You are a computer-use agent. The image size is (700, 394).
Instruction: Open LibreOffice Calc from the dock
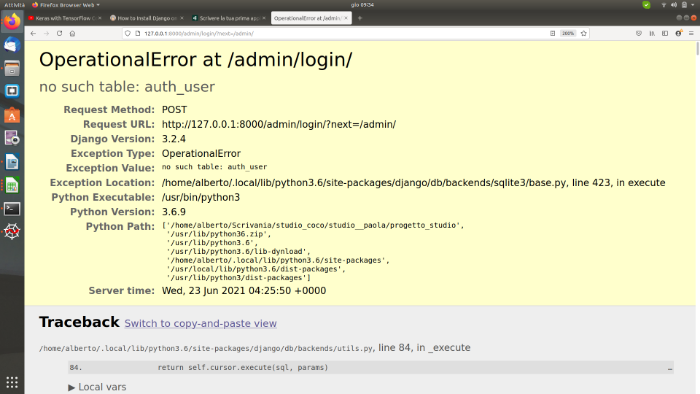pos(12,185)
